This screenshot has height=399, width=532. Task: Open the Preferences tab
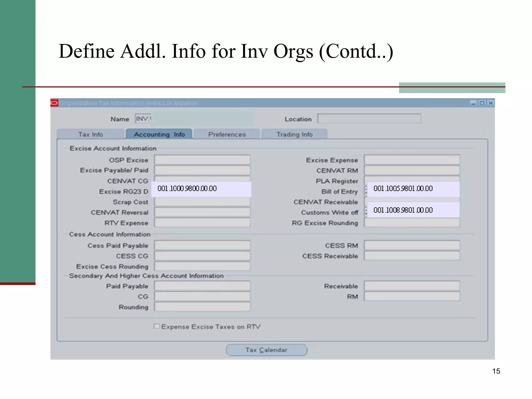tap(227, 134)
